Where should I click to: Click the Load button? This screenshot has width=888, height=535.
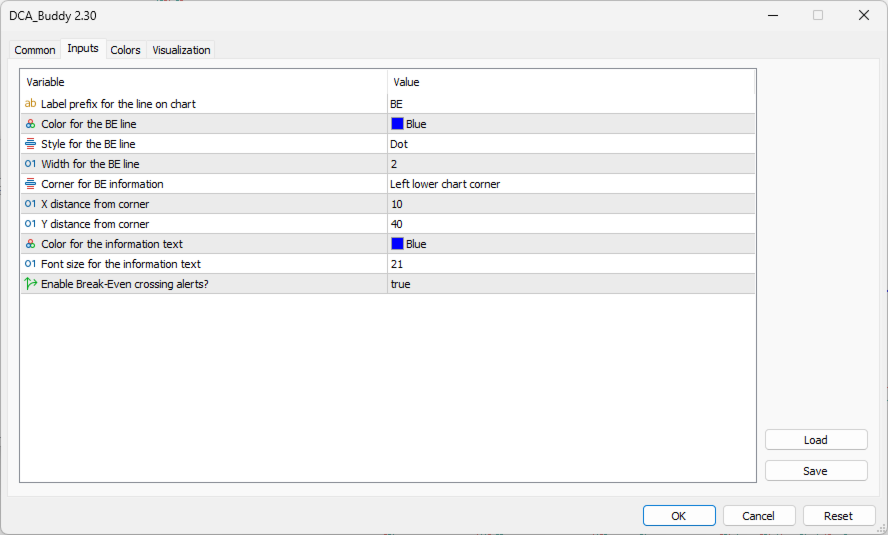[815, 440]
